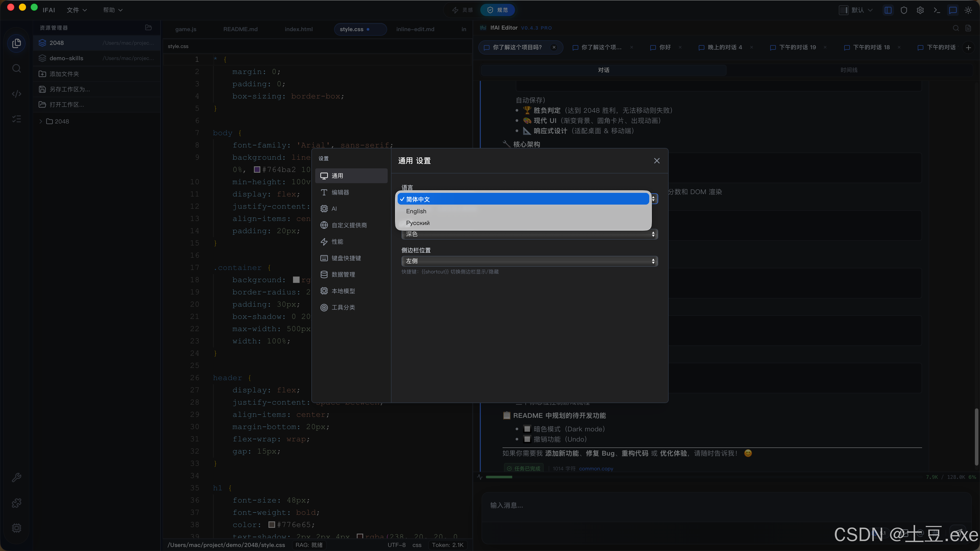980x551 pixels.
Task: Open the search icon in left activity bar
Action: tap(16, 68)
